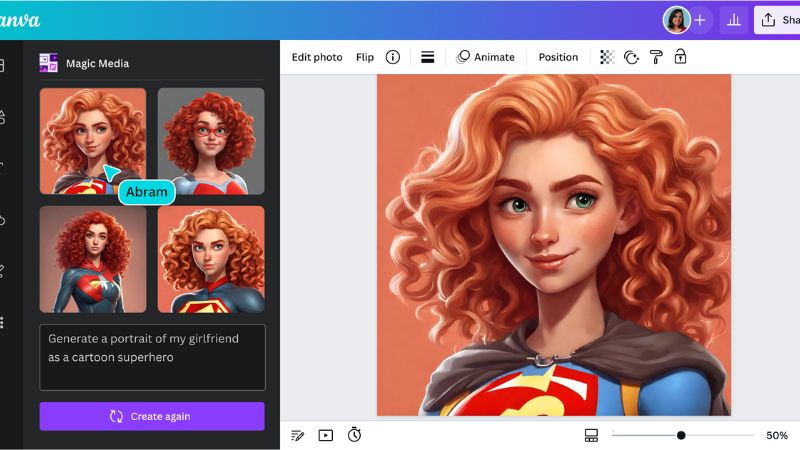Start presentation with play icon
Viewport: 800px width, 450px height.
(x=326, y=435)
